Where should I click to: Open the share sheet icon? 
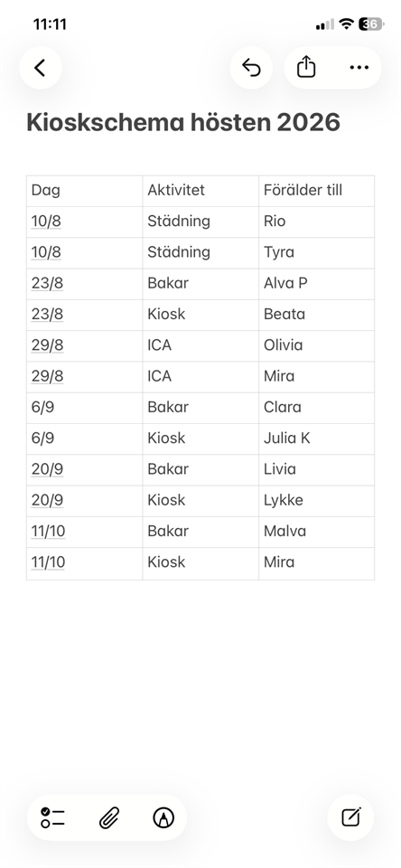(306, 68)
